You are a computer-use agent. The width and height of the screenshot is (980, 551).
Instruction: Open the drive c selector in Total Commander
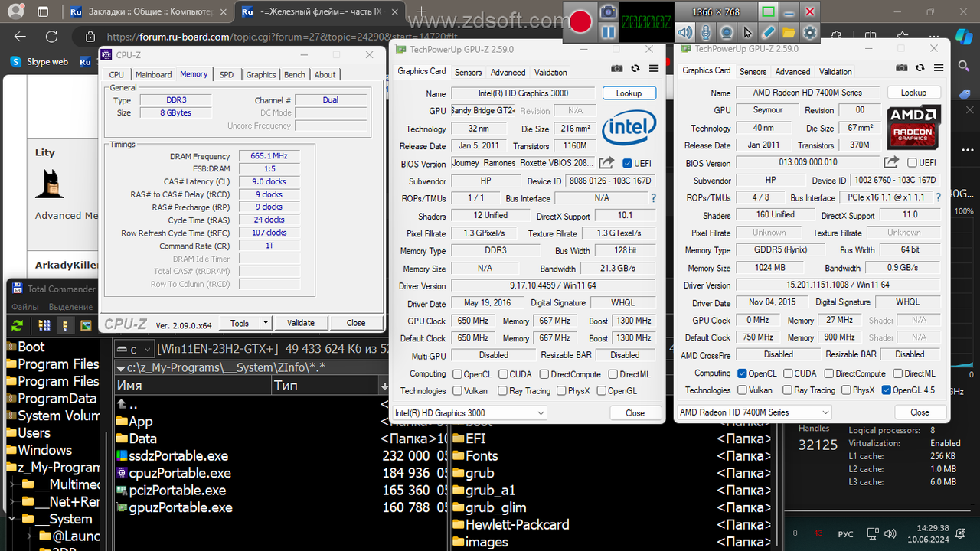click(x=133, y=350)
